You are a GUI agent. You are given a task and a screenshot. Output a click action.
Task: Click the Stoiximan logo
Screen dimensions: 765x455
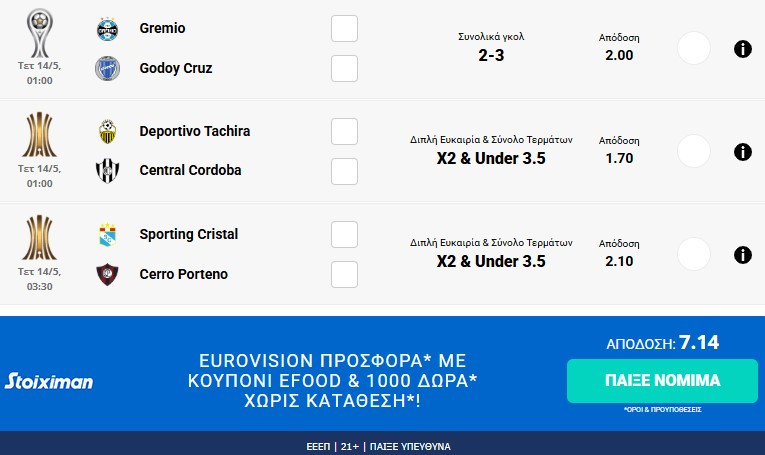click(x=49, y=381)
